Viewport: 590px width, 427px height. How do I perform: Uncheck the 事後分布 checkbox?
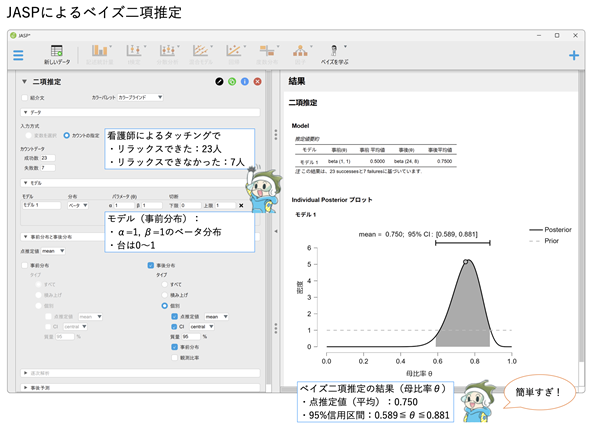pos(151,266)
